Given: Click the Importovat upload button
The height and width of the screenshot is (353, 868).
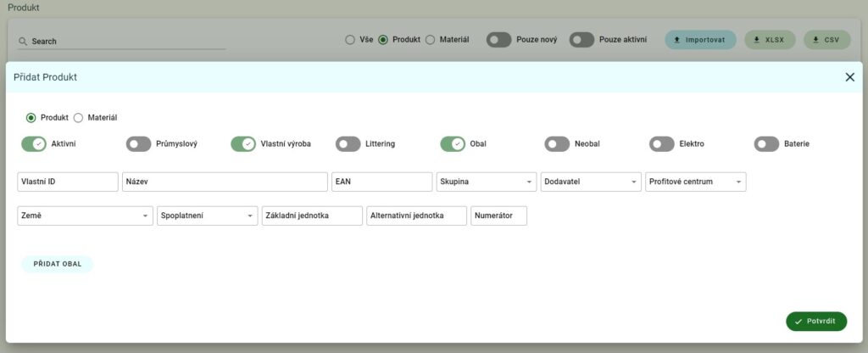Looking at the screenshot, I should tap(700, 40).
